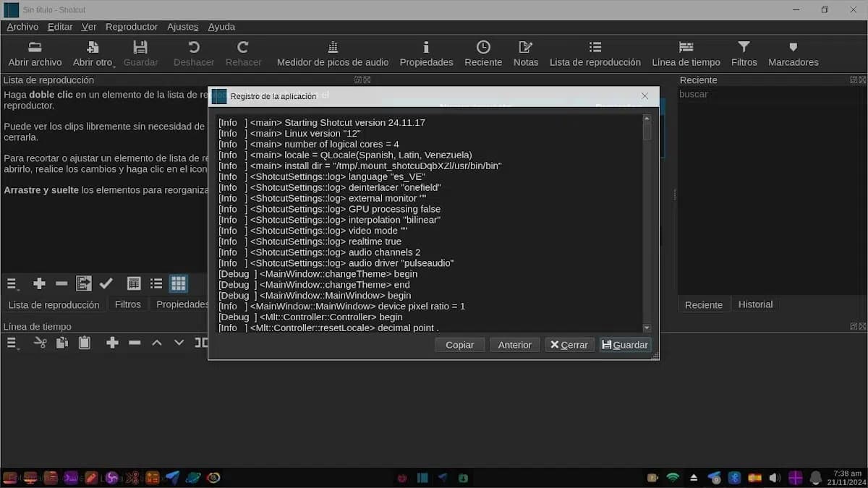Switch the playlist to icons grid view

click(x=178, y=283)
